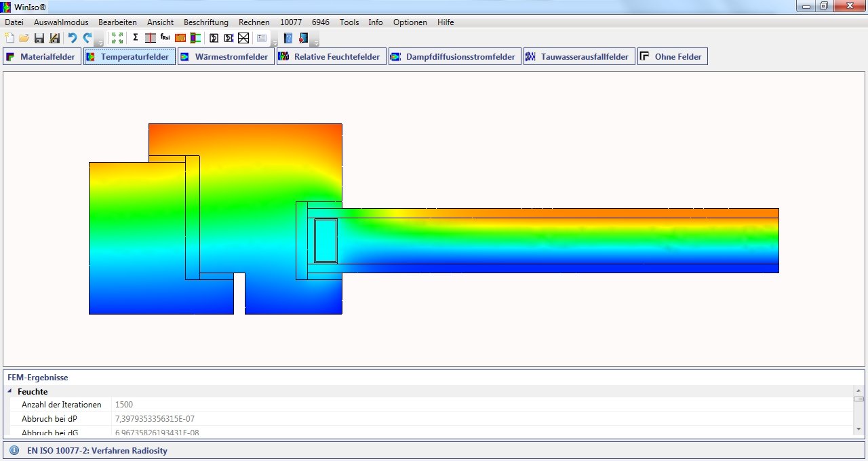The width and height of the screenshot is (868, 461).
Task: Click the properties sheet icon
Action: [x=262, y=38]
